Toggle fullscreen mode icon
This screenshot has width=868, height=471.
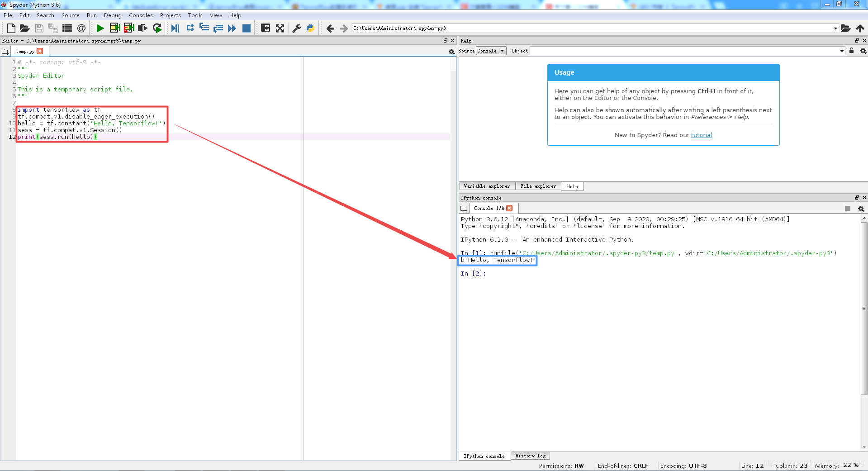pyautogui.click(x=280, y=28)
